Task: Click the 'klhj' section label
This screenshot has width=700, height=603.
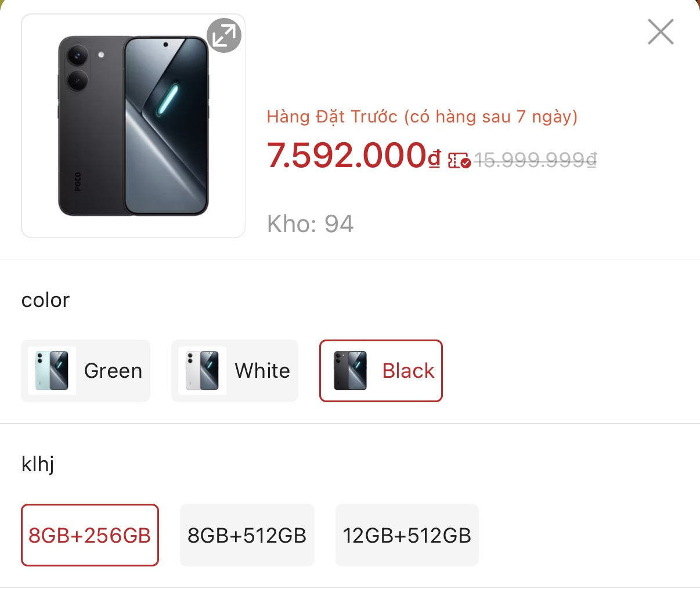Action: (37, 464)
